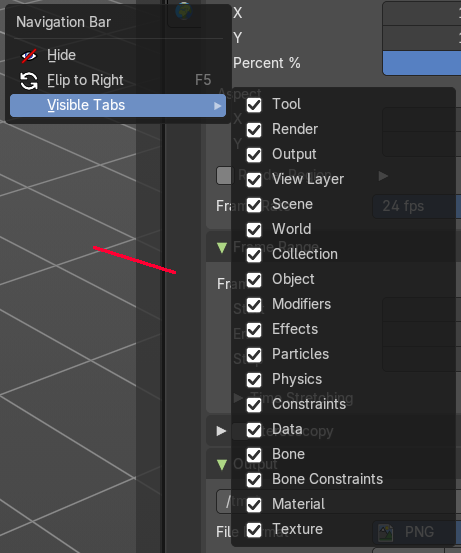Click the Percent % resolution slider
Viewport: 461px width, 553px height.
click(x=422, y=63)
